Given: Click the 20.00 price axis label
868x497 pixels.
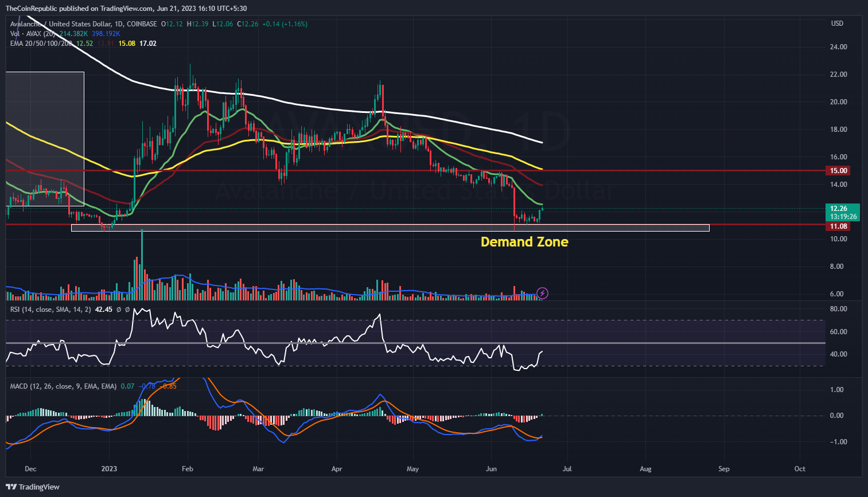Looking at the screenshot, I should pyautogui.click(x=839, y=102).
